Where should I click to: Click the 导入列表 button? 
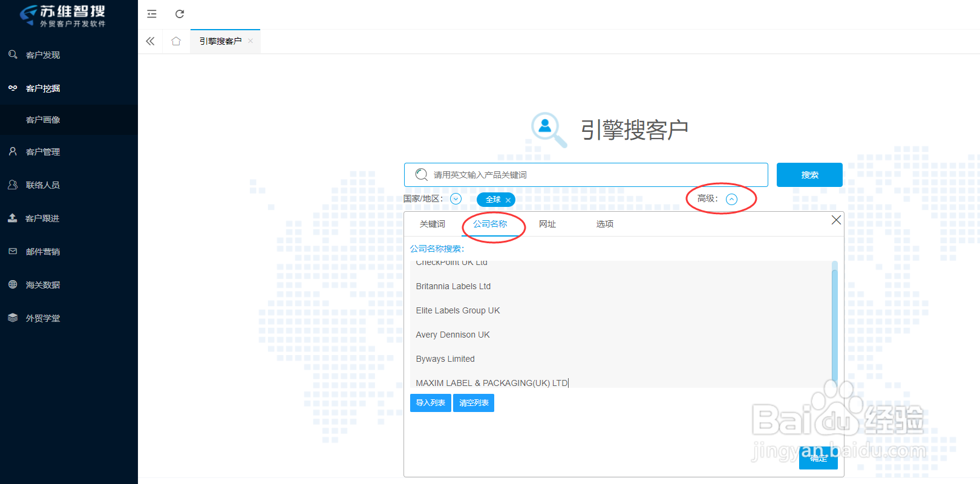[431, 403]
